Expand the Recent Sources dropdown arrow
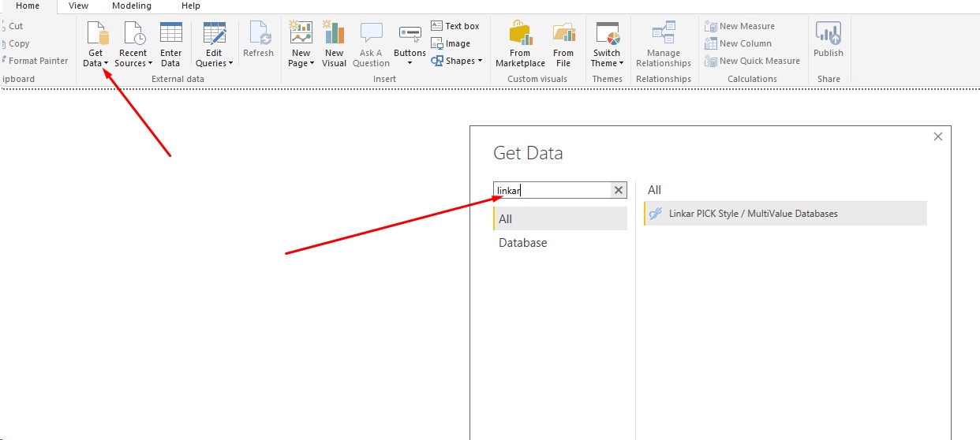980x440 pixels. (x=150, y=64)
